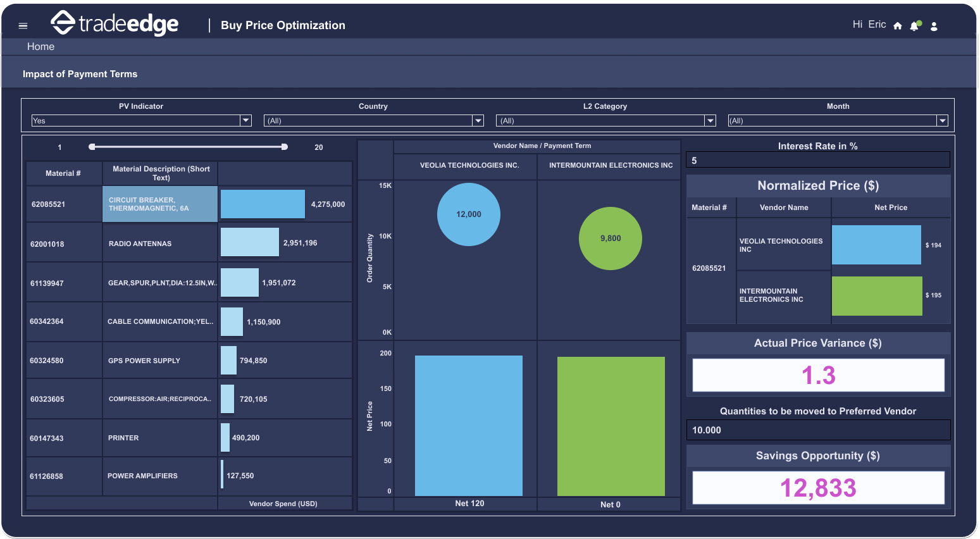Click the Home breadcrumb tab
This screenshot has height=539, width=980.
[x=40, y=47]
